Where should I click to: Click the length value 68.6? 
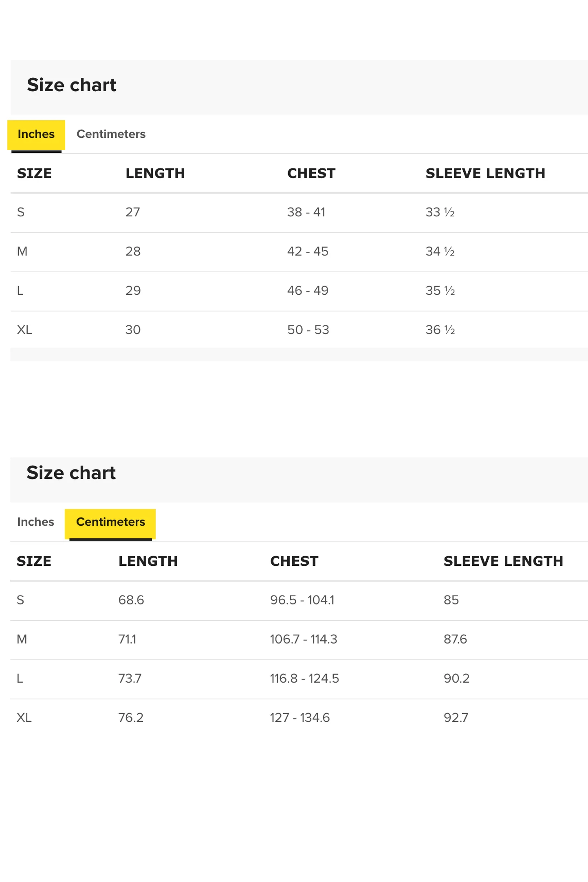[131, 600]
